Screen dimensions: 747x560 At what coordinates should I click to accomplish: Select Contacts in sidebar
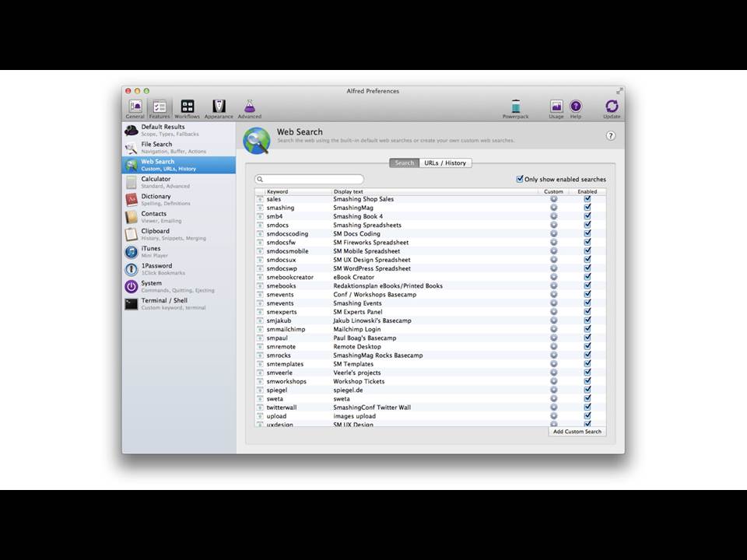[x=179, y=217]
